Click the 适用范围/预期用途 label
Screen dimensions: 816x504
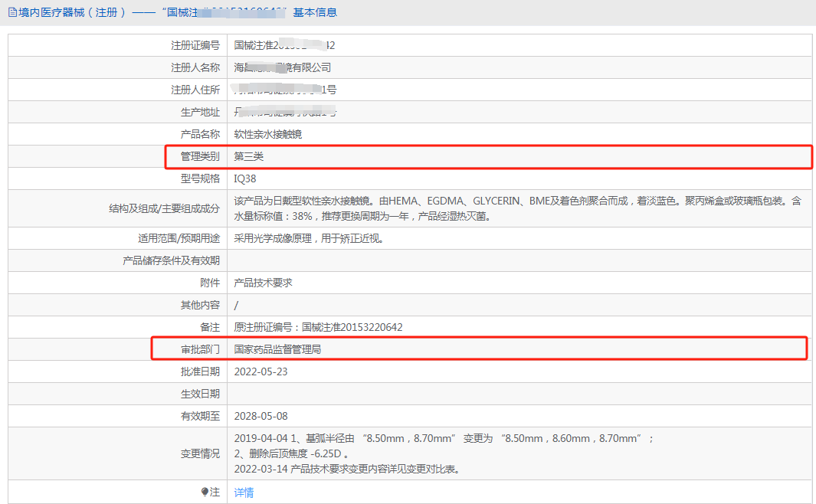[179, 239]
